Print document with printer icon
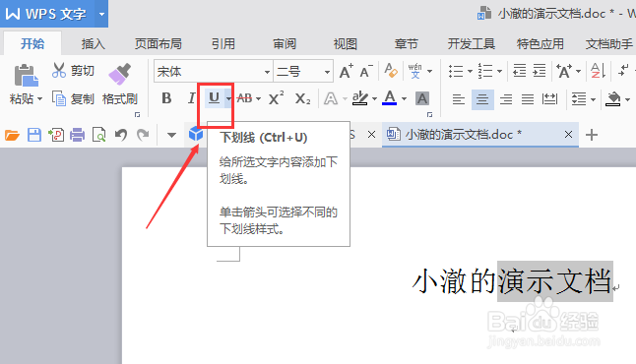This screenshot has height=364, width=636. [x=77, y=135]
